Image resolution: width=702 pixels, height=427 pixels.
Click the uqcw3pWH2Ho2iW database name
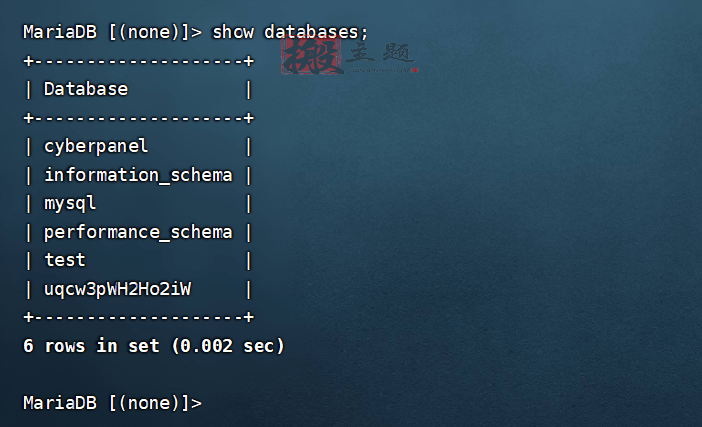pos(117,289)
